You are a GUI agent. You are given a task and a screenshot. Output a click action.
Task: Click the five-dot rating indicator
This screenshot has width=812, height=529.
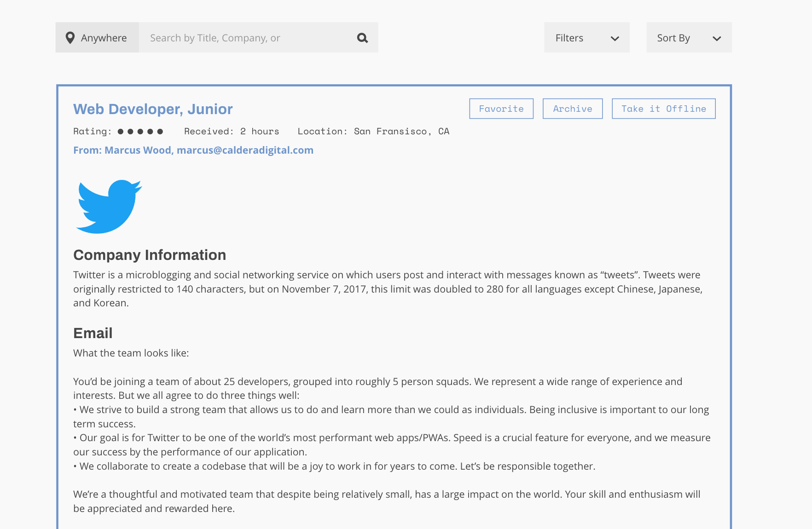[x=140, y=132]
